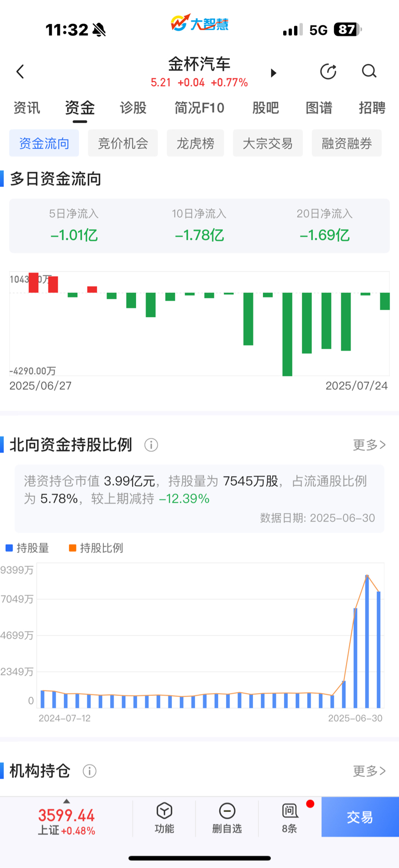399x868 pixels.
Task: Go to next stock with right triangle
Action: click(x=273, y=73)
